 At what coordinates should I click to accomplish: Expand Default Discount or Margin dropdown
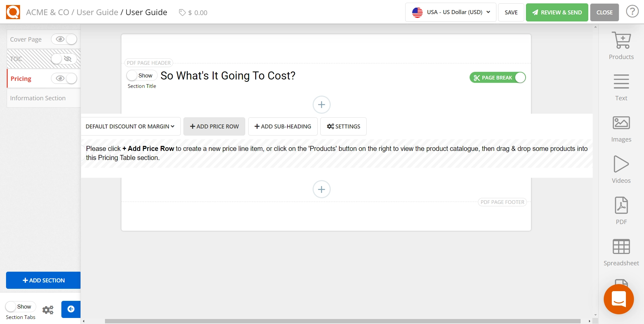130,126
